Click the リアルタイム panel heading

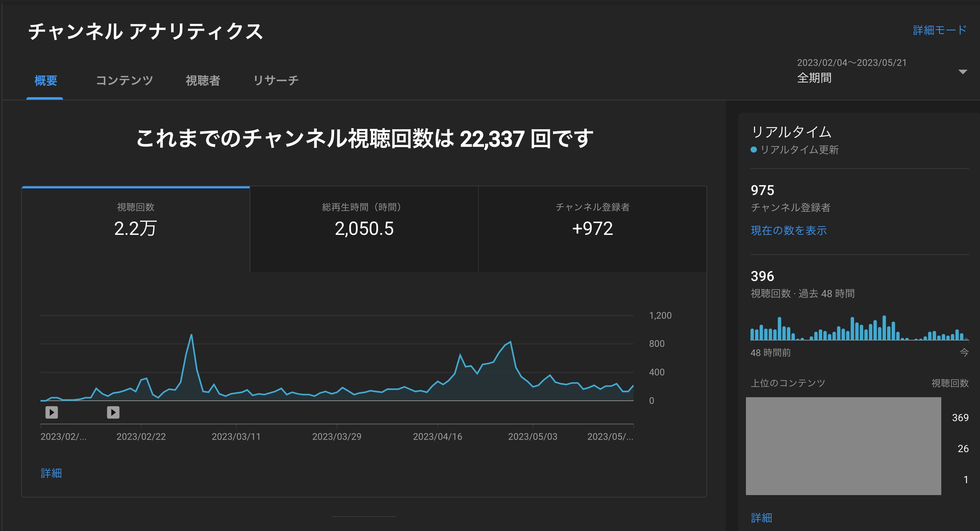pos(791,132)
